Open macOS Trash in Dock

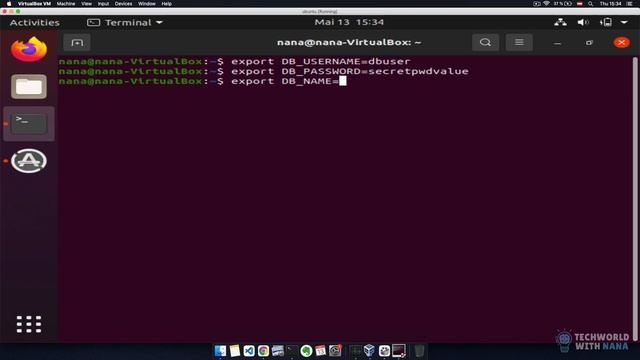point(419,351)
